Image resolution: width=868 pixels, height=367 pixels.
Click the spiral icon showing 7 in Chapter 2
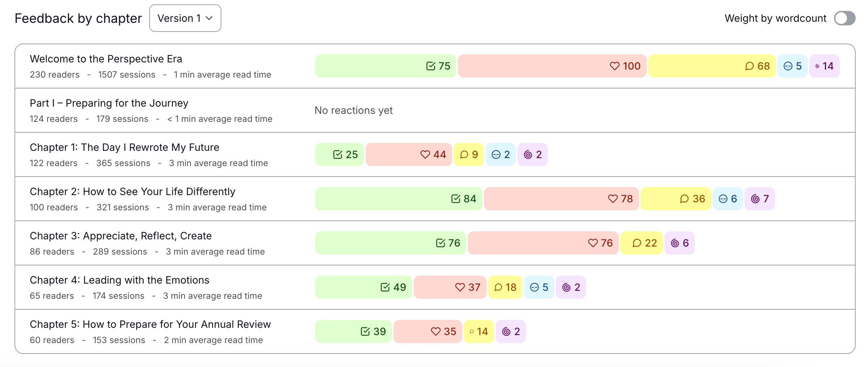755,199
